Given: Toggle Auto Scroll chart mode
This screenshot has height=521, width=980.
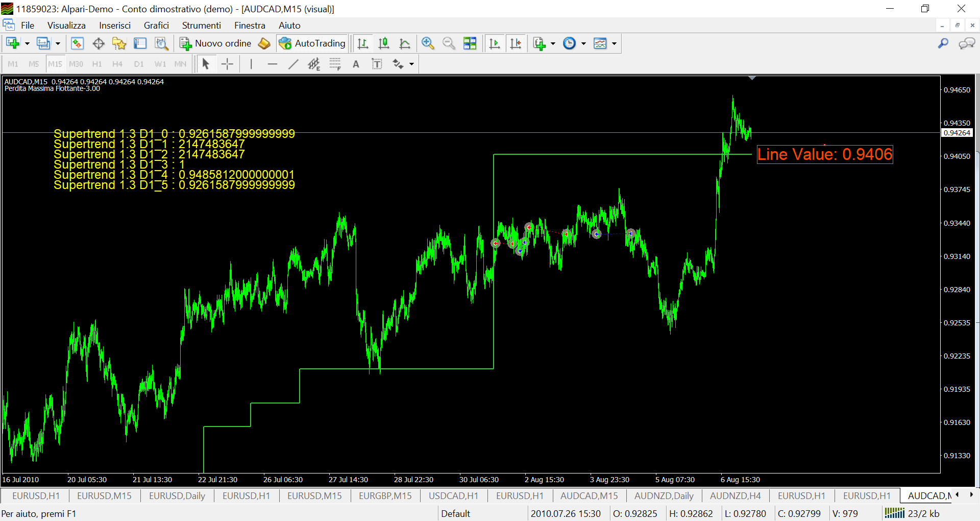Looking at the screenshot, I should tap(495, 43).
